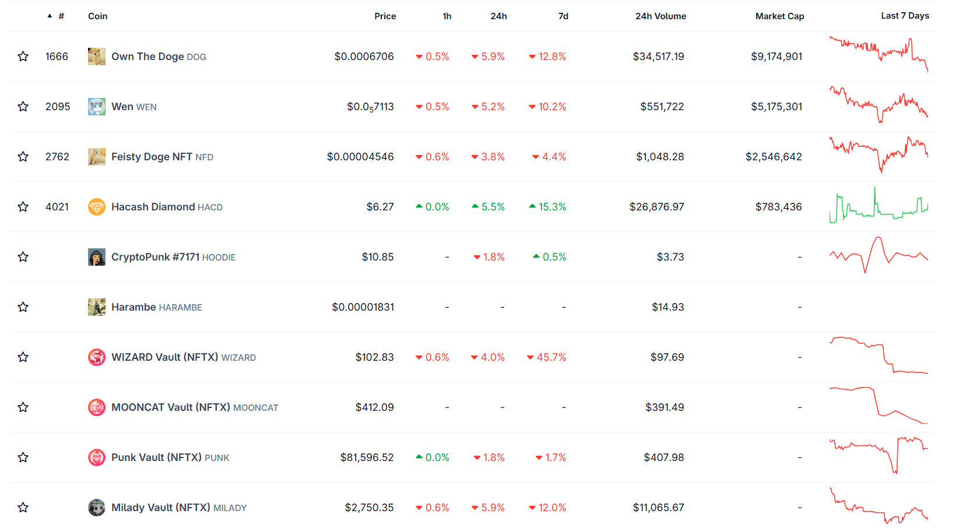Click the Wen coin logo
The image size is (980, 528).
pos(97,107)
